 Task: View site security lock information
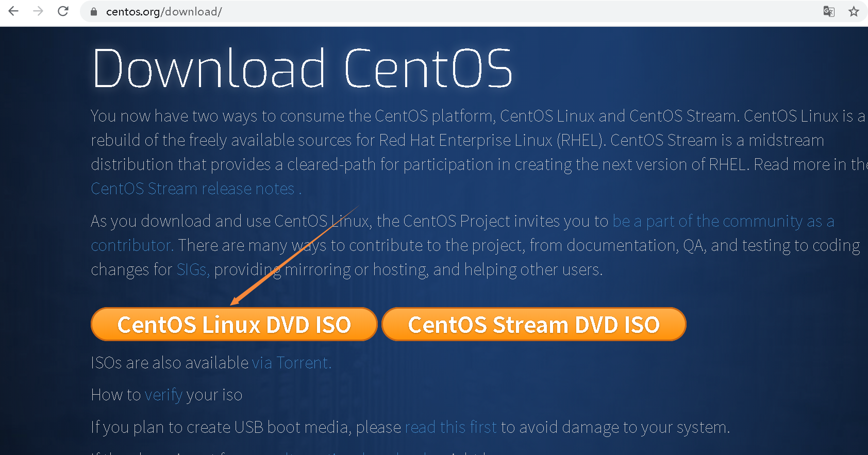[x=94, y=11]
